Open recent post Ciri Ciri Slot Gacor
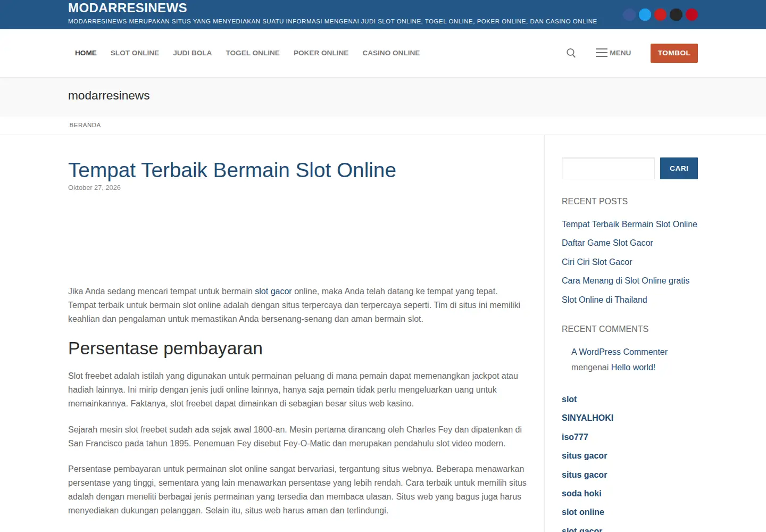 [x=597, y=262]
